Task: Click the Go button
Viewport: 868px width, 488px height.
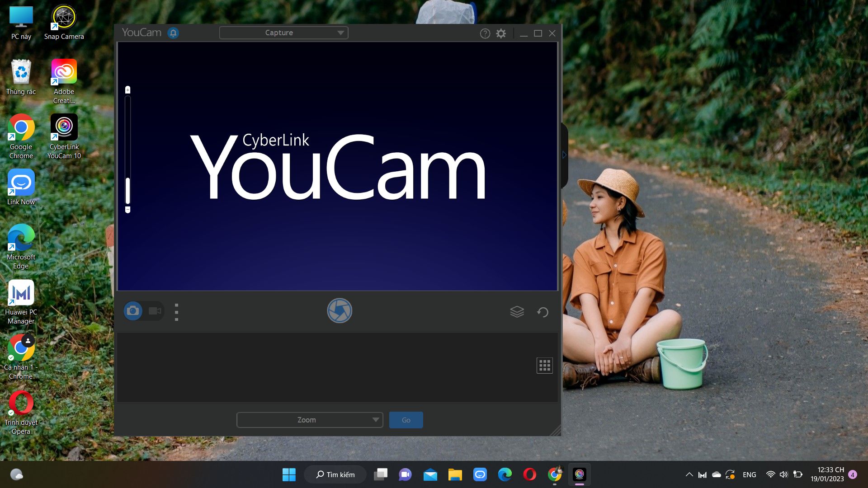Action: (x=406, y=420)
